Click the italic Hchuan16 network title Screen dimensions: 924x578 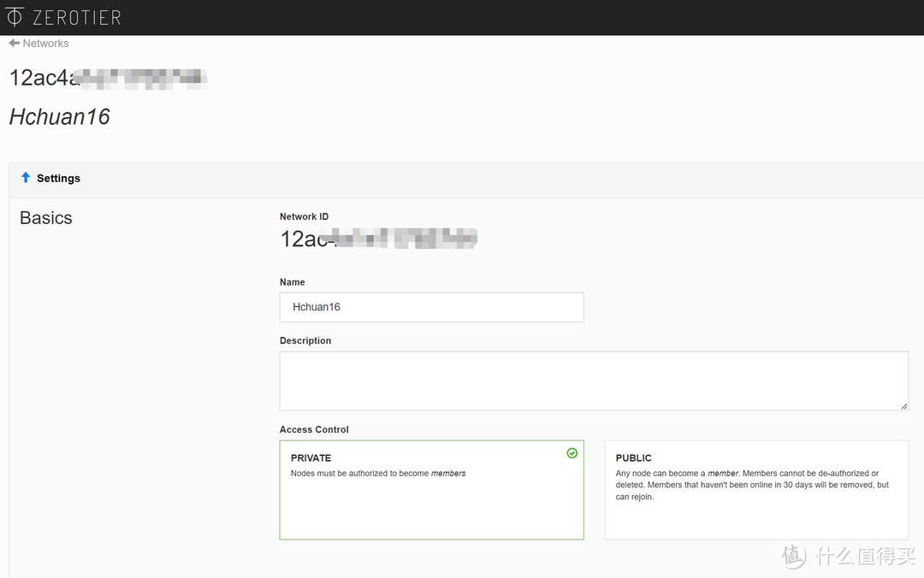click(x=60, y=116)
